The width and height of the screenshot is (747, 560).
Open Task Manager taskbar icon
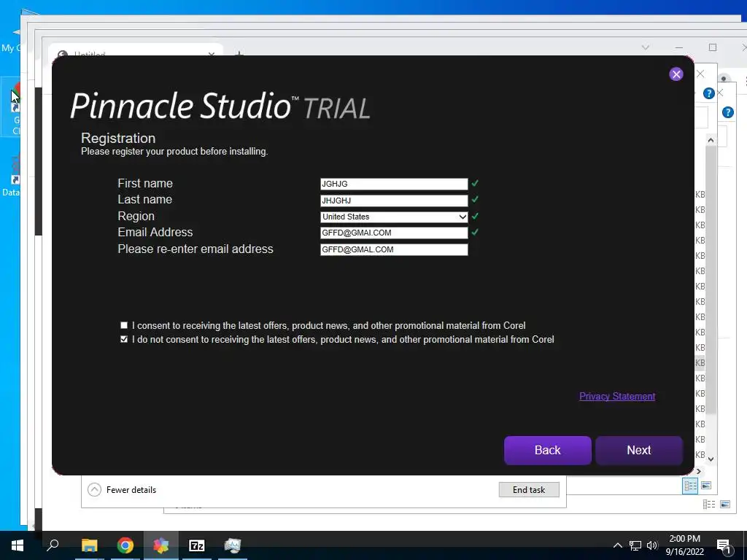coord(233,545)
